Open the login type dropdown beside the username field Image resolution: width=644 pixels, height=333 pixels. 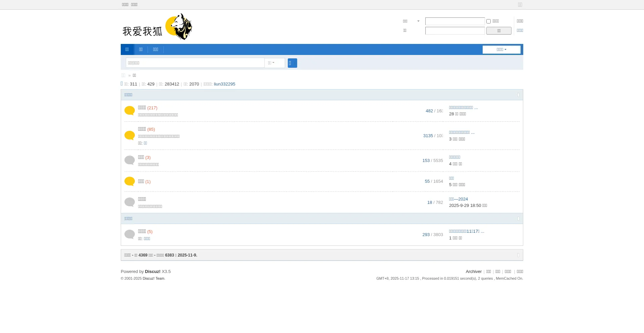[x=411, y=21]
